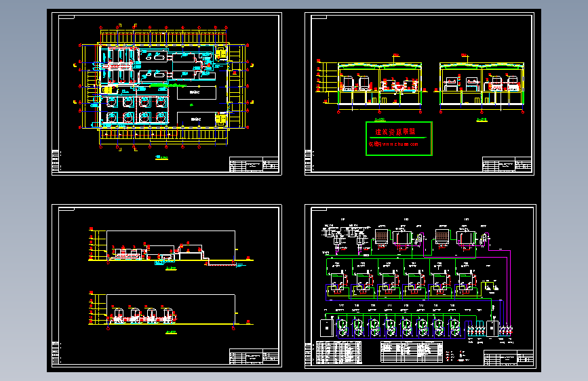Click the middle schedule table in the schematic sheet
588x381 pixels.
coord(412,352)
